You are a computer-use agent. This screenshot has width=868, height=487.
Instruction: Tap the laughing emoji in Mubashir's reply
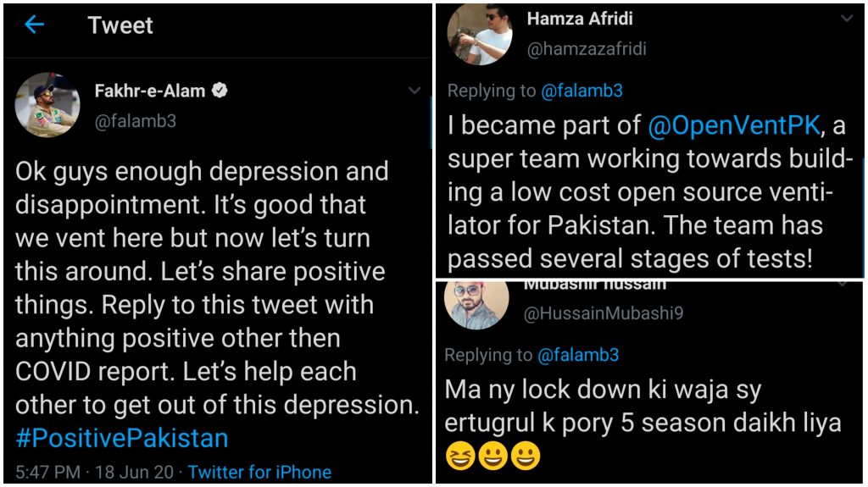pyautogui.click(x=462, y=457)
